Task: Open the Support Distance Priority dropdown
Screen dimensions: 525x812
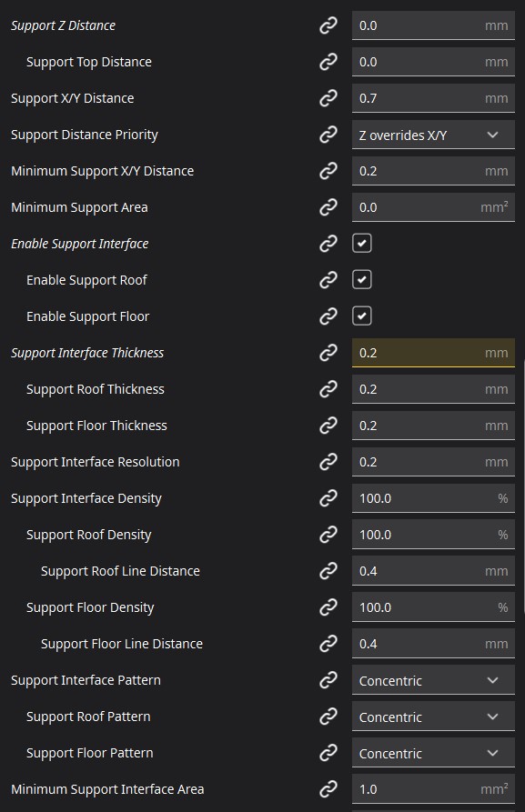Action: click(x=432, y=135)
